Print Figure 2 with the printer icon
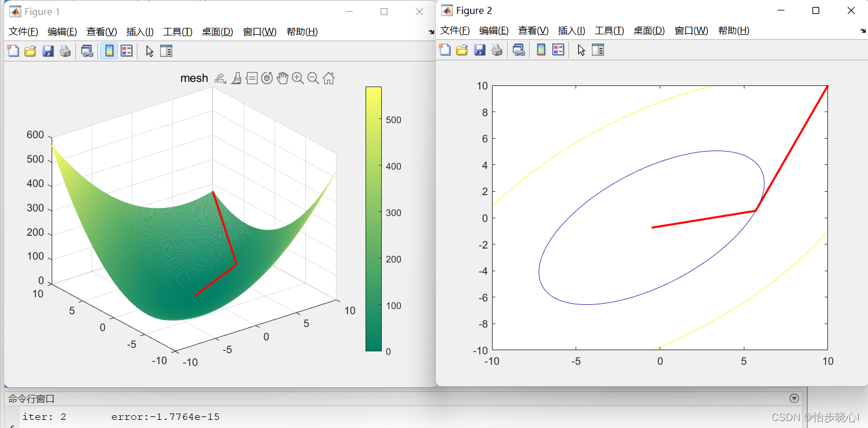Image resolution: width=868 pixels, height=428 pixels. 497,50
